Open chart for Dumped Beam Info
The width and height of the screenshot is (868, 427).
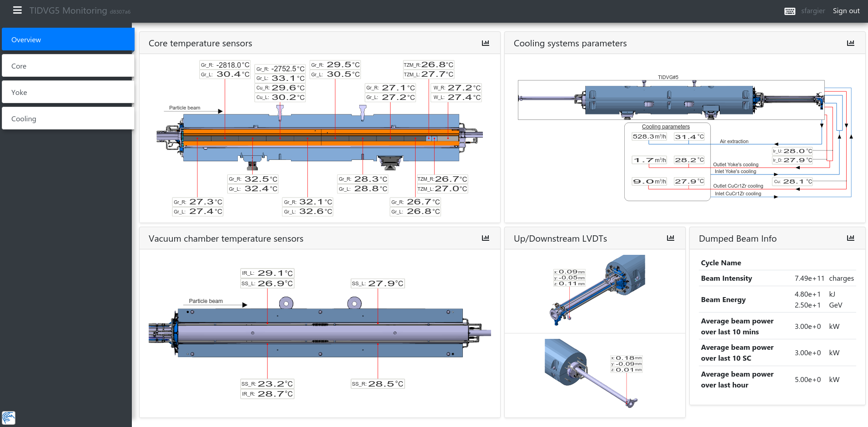pyautogui.click(x=850, y=238)
